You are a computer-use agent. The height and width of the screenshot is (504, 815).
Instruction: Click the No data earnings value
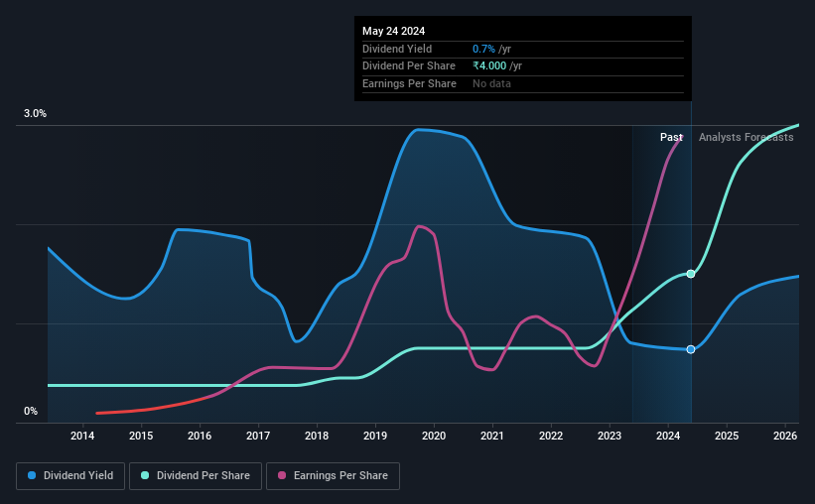491,83
